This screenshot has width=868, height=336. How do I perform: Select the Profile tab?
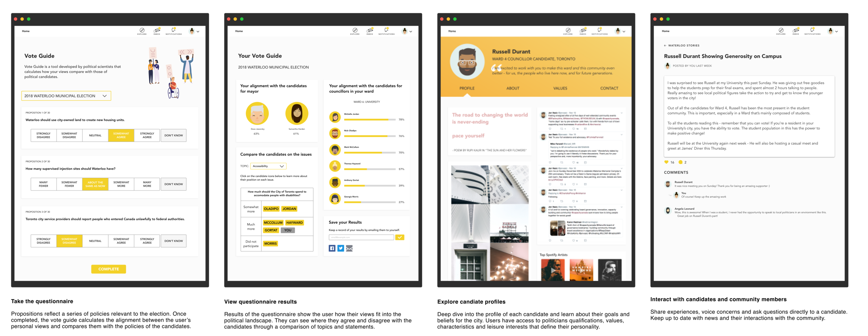467,88
